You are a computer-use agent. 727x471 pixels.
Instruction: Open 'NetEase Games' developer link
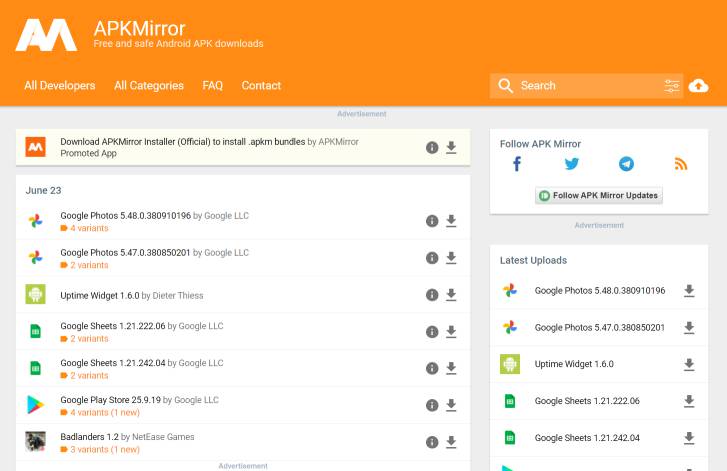(x=163, y=437)
